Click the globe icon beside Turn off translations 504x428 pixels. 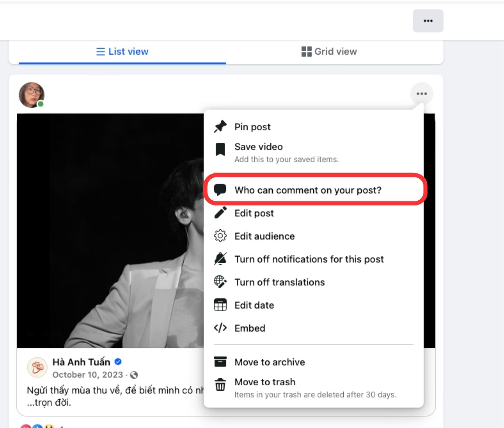pyautogui.click(x=220, y=282)
